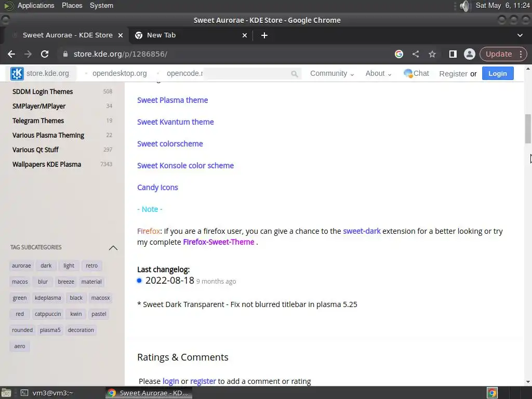Viewport: 532px width, 399px height.
Task: Open Sweet Konsole color scheme link
Action: [x=185, y=166]
